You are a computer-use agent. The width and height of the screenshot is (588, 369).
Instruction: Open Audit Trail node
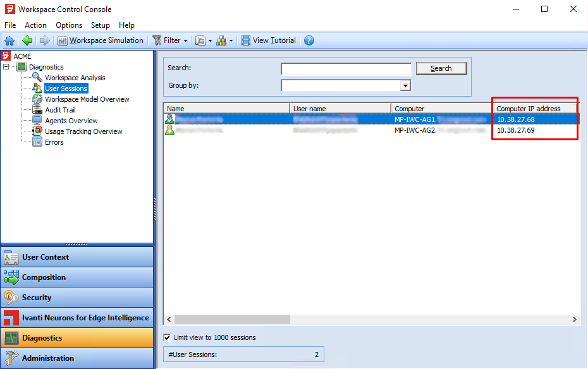pos(60,110)
